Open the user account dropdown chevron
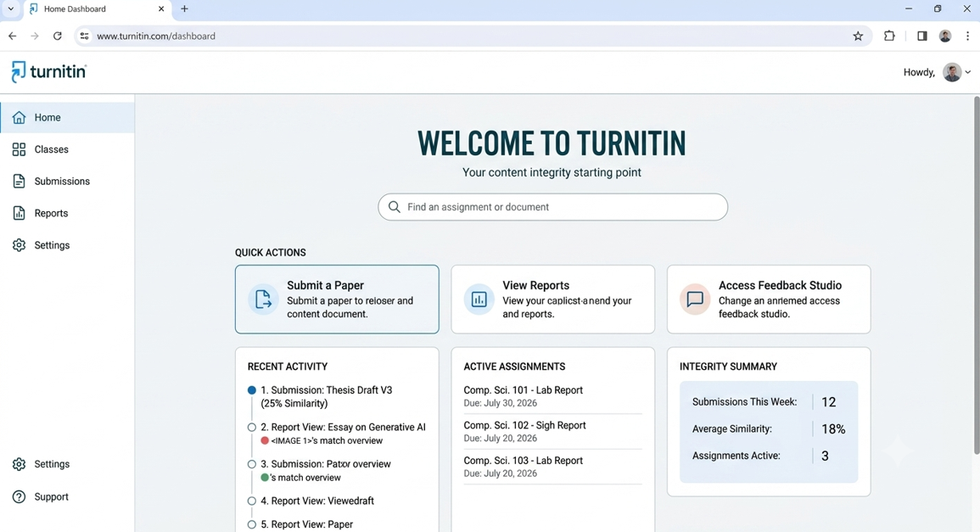Screen dimensions: 980x532 (x=967, y=72)
